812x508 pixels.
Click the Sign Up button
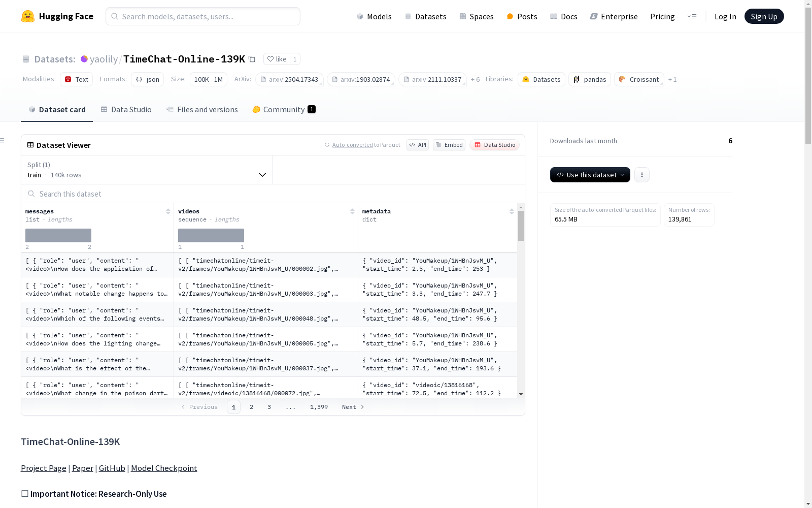pyautogui.click(x=764, y=16)
